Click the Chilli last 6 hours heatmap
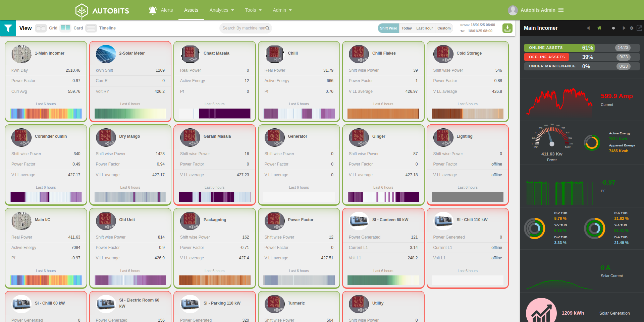Viewport: 644px width, 322px height. tap(299, 114)
